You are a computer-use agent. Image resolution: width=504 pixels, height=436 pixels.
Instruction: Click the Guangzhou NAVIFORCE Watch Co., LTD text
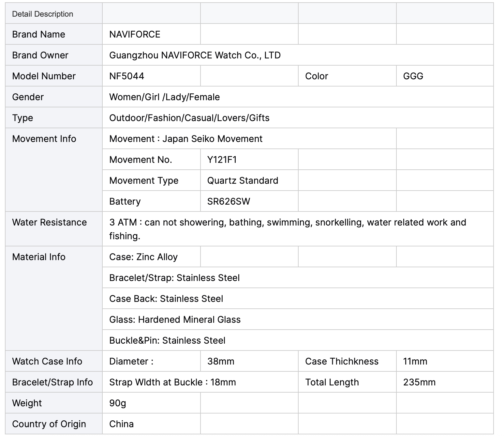195,55
